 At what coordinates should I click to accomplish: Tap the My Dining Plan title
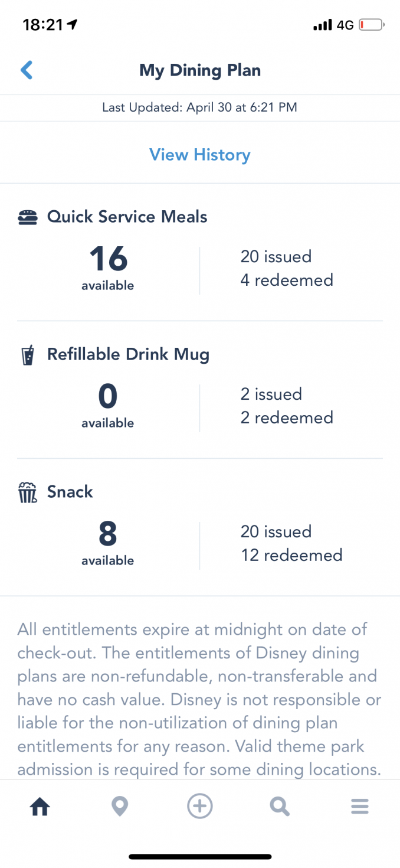pyautogui.click(x=200, y=70)
